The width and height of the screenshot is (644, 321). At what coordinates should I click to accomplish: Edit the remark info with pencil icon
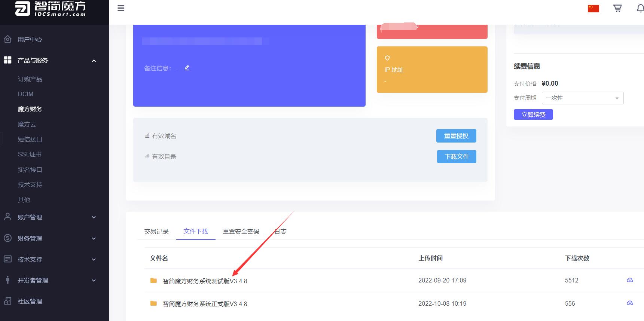(x=187, y=68)
